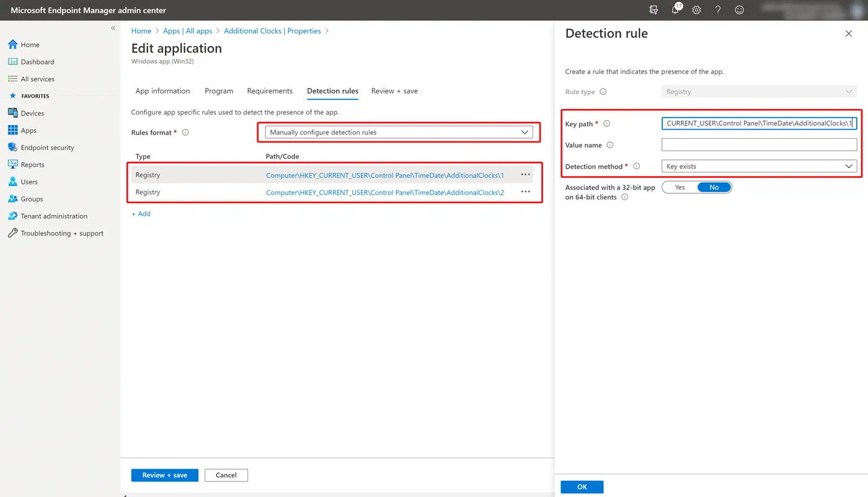Click the Dashboard icon in sidebar
Screen dimensions: 868x497
(12, 62)
